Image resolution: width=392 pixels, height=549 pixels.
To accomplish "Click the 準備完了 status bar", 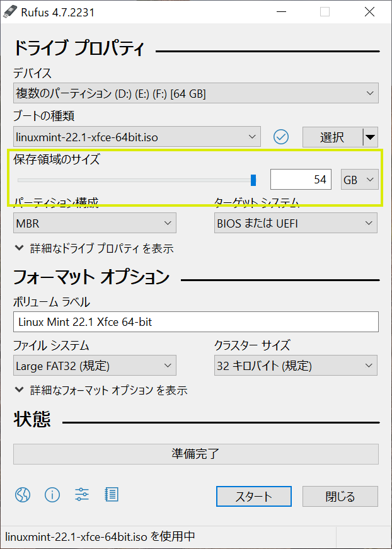I will pos(195,454).
